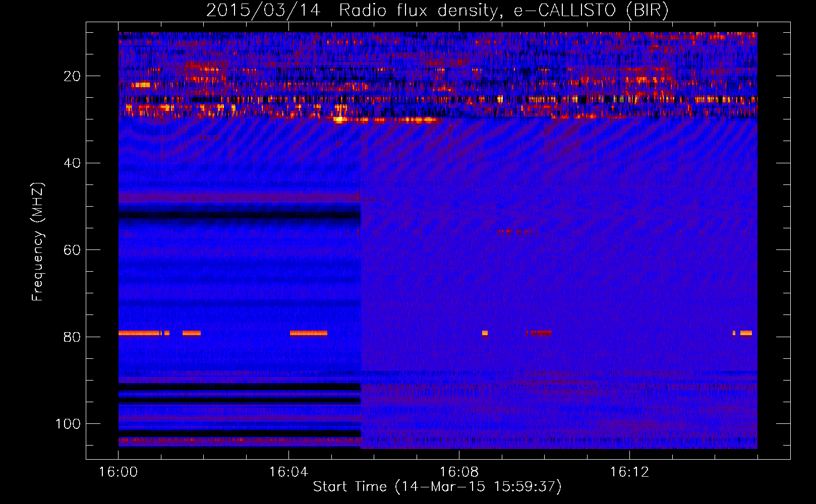816x504 pixels.
Task: Click the 'Start Time (14-Mar-15 15:59:37)' label
Action: 437,487
